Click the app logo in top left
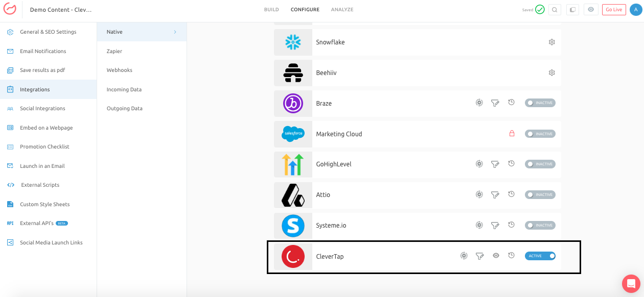The width and height of the screenshot is (644, 297). point(10,10)
